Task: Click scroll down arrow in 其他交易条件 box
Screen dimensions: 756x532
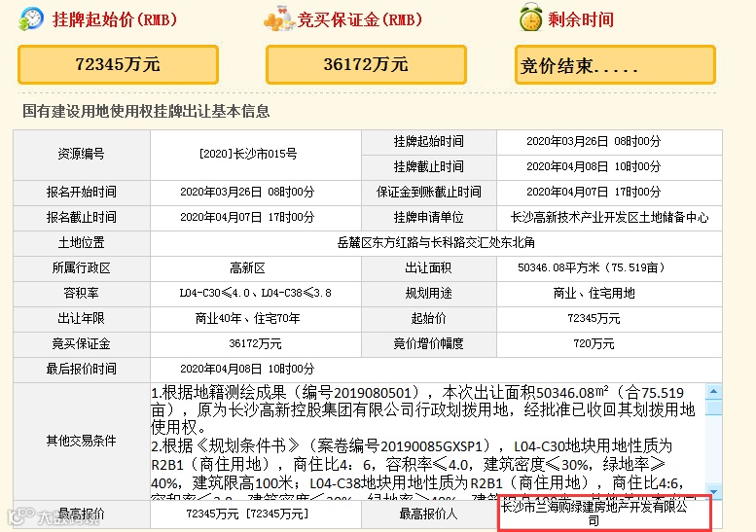Action: click(713, 491)
